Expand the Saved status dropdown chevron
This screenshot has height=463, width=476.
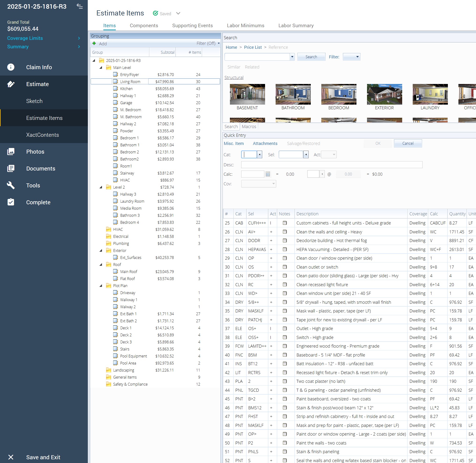tap(178, 13)
